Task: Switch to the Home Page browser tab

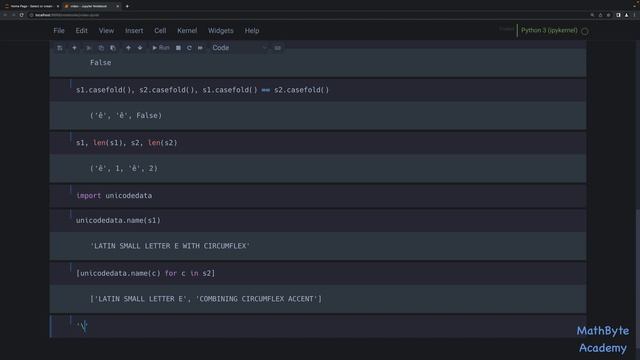Action: coord(31,6)
